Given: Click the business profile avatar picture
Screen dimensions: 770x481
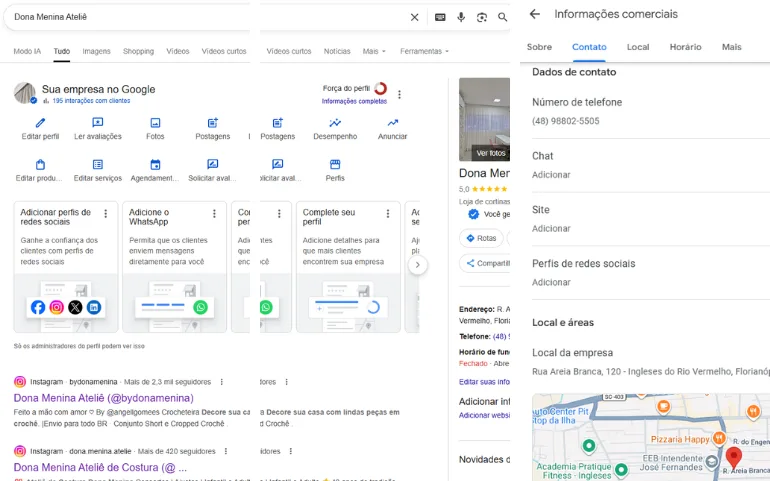Looking at the screenshot, I should click(25, 93).
